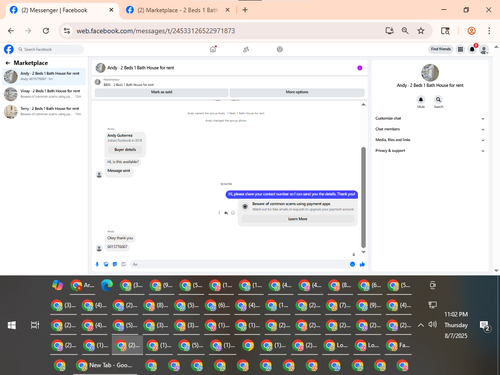The image size is (500, 375).
Task: Open the Friends icon in top navigation
Action: pos(246,49)
